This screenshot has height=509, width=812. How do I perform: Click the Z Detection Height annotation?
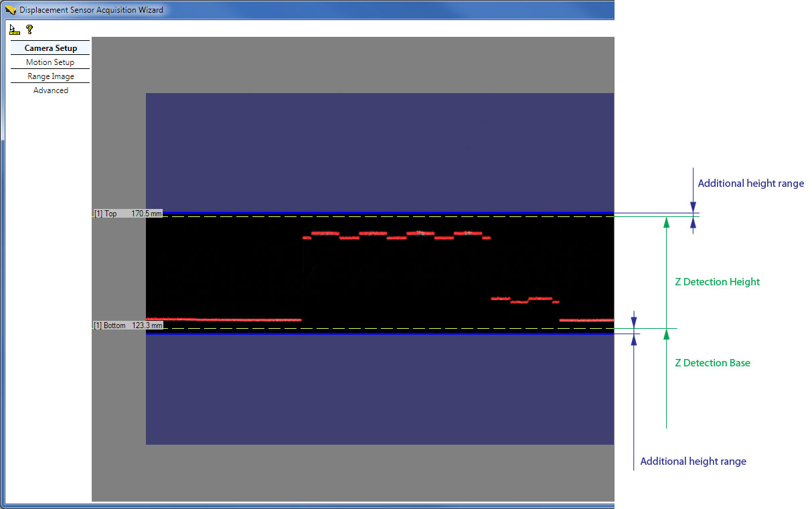(x=716, y=281)
